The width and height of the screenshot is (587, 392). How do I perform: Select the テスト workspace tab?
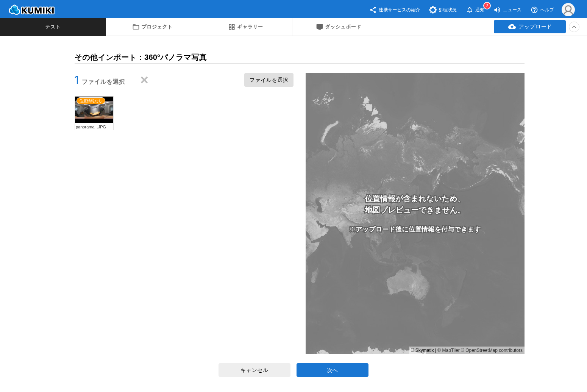click(53, 27)
